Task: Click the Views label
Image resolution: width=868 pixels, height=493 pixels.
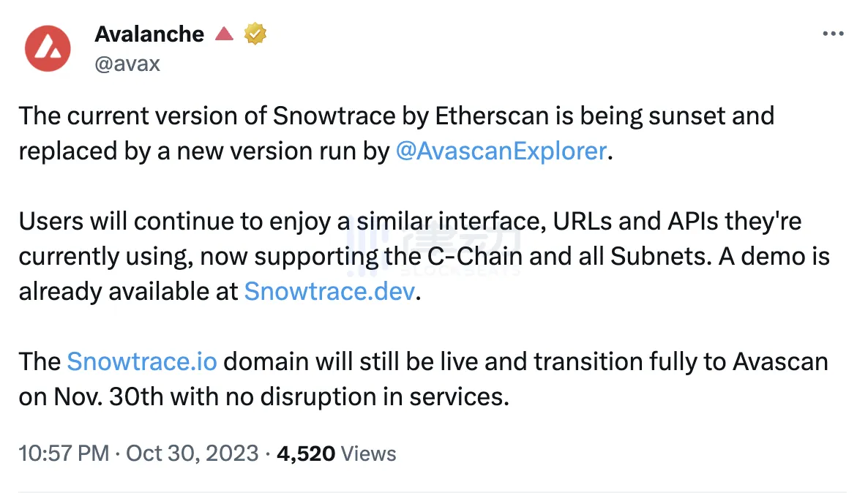Action: pyautogui.click(x=369, y=453)
